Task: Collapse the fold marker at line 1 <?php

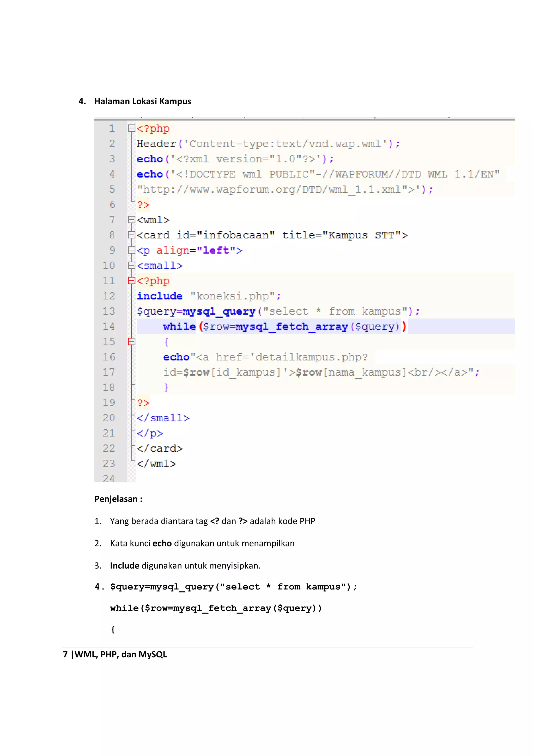Action: tap(132, 128)
